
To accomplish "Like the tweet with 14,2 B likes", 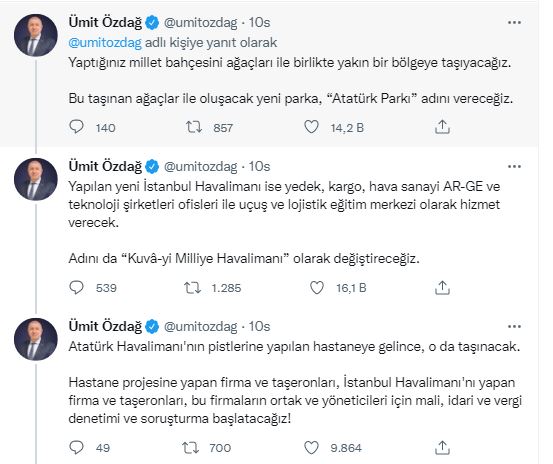I will [x=311, y=127].
